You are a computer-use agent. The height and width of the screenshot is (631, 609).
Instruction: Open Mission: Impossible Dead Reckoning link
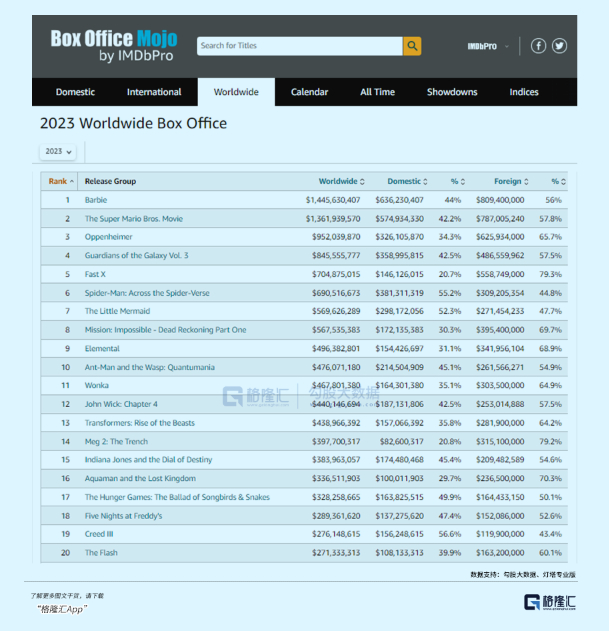coord(165,330)
